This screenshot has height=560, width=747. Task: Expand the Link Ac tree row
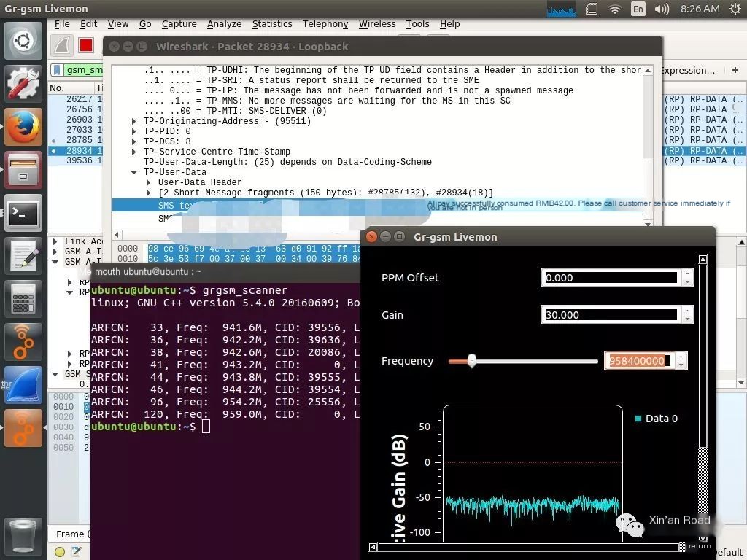[55, 241]
